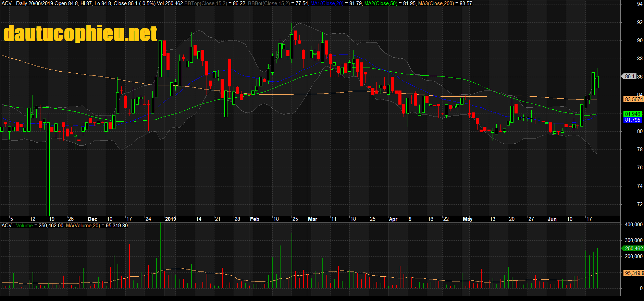This screenshot has width=644, height=301.
Task: Click the orange MA3(Close,200) legend label
Action: [x=436, y=3]
